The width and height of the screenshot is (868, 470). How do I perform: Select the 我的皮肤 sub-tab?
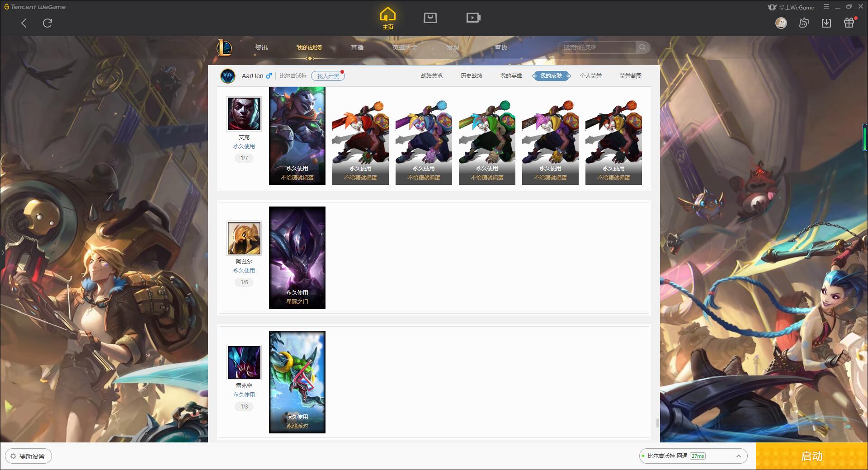(x=551, y=76)
